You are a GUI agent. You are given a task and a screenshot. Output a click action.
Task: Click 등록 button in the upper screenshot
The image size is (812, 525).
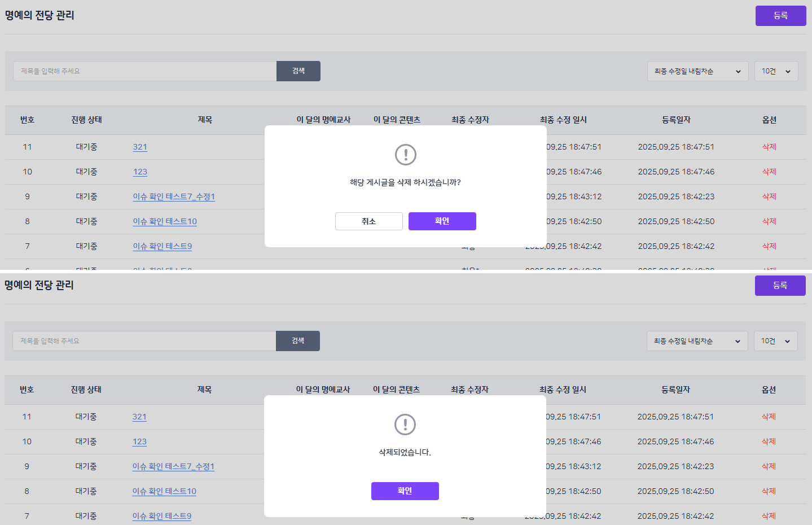click(x=780, y=16)
